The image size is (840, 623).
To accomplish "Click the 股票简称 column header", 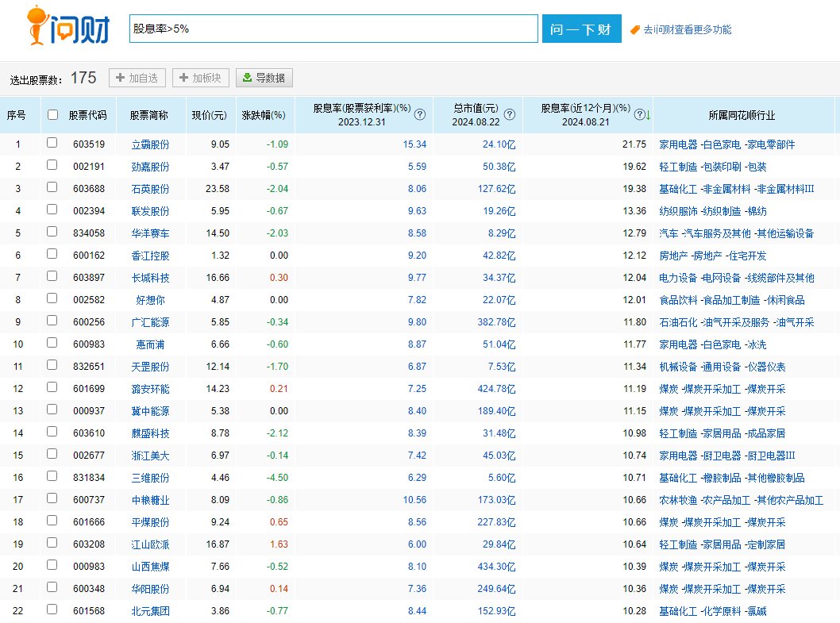I will [x=149, y=115].
